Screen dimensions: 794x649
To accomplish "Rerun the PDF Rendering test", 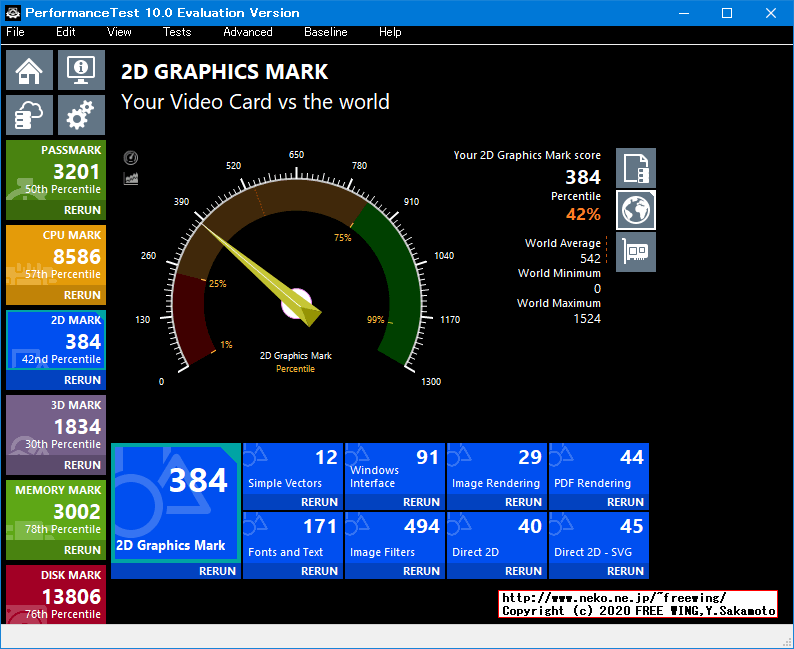I will (x=625, y=502).
